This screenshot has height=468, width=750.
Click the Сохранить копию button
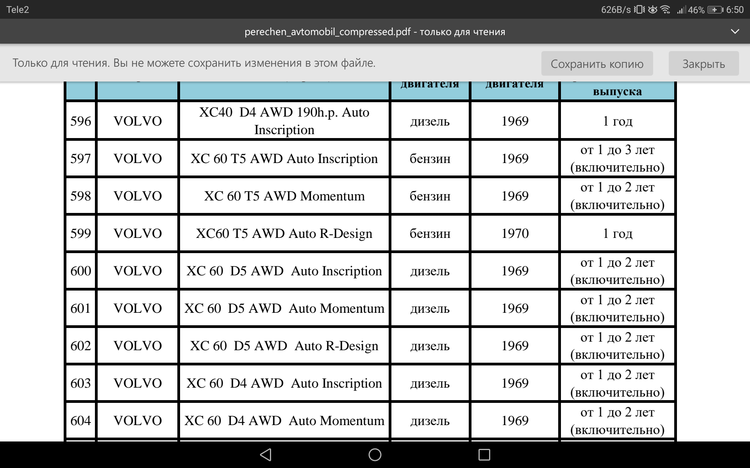click(x=597, y=64)
